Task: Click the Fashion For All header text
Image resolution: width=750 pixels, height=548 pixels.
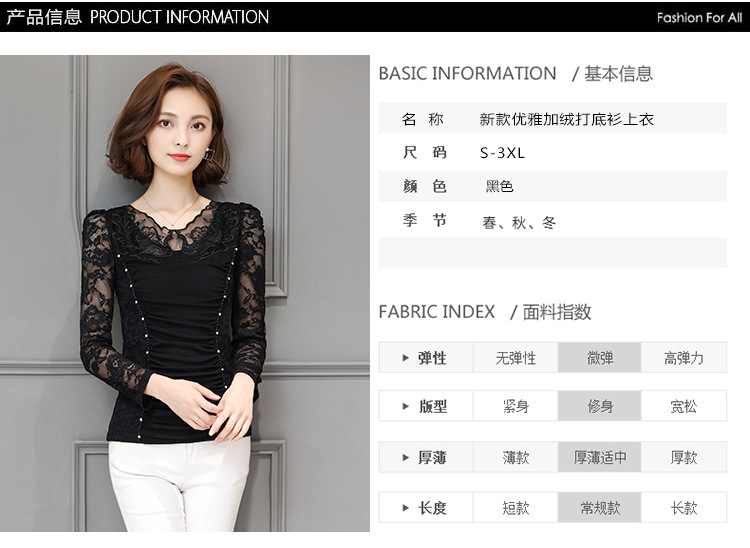Action: [699, 18]
